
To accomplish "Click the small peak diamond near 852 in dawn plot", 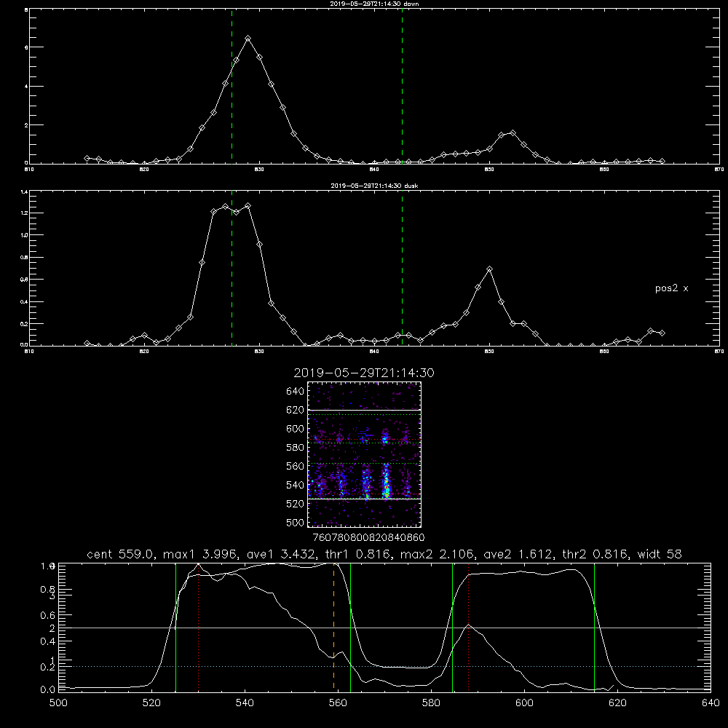I will tap(513, 132).
